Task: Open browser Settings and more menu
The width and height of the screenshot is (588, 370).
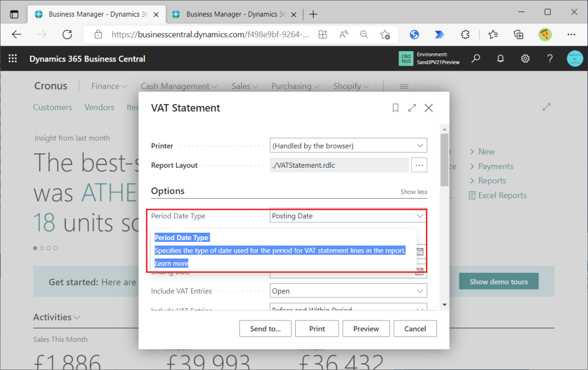Action: (571, 34)
